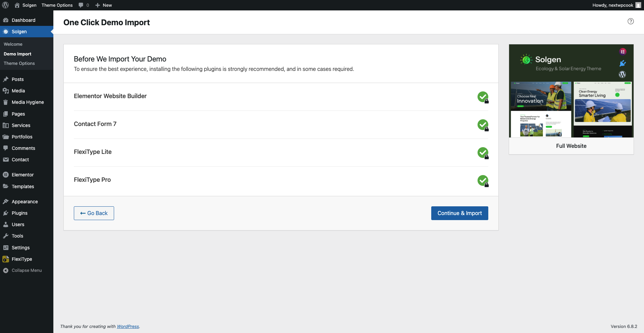
Task: Open Theme Options under Solgen submenu
Action: (x=19, y=63)
